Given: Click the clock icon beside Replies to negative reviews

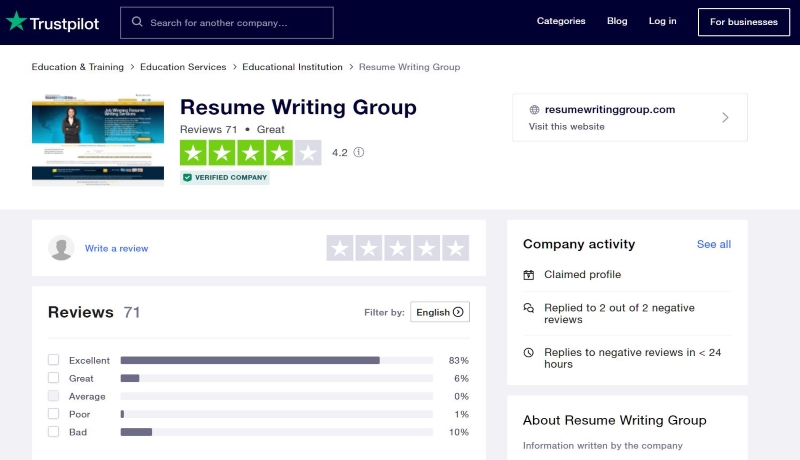Looking at the screenshot, I should pyautogui.click(x=529, y=352).
